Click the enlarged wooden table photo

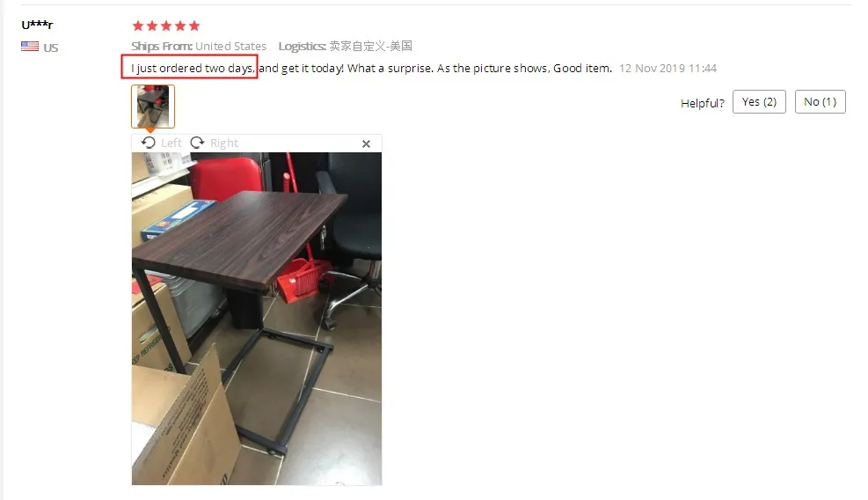pyautogui.click(x=256, y=319)
